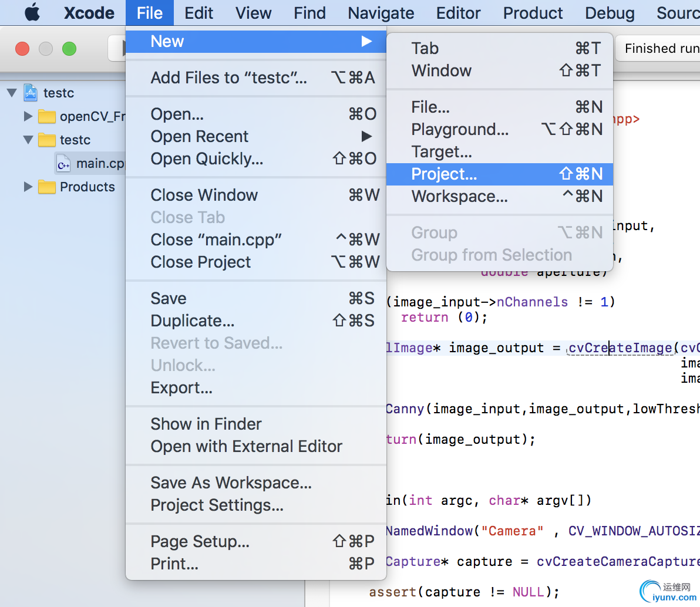Screen dimensions: 700x607
Task: Open the Editor menu
Action: pyautogui.click(x=458, y=12)
